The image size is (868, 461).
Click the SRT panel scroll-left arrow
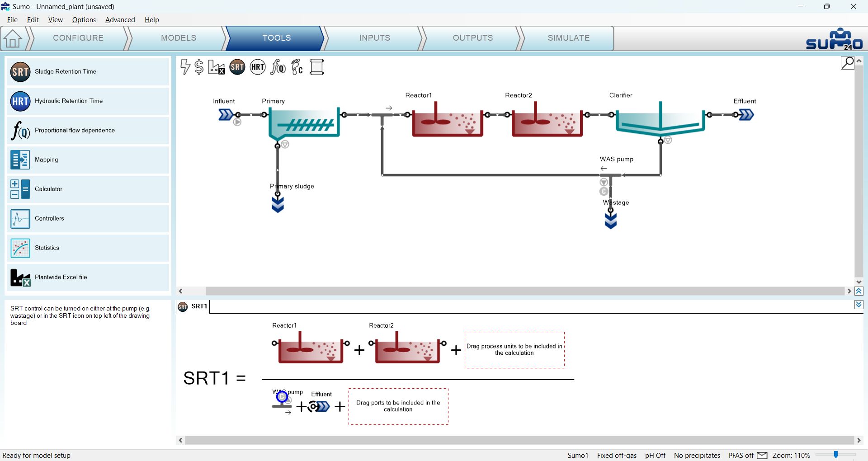click(181, 440)
